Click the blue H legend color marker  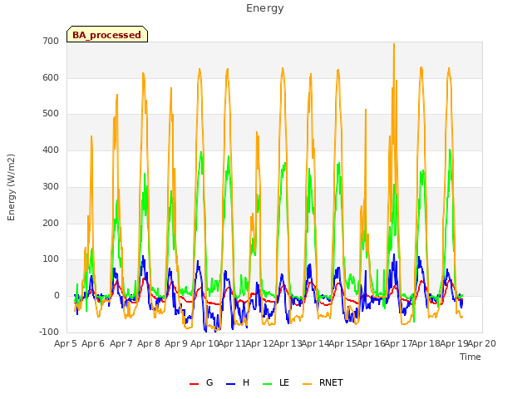tap(231, 384)
